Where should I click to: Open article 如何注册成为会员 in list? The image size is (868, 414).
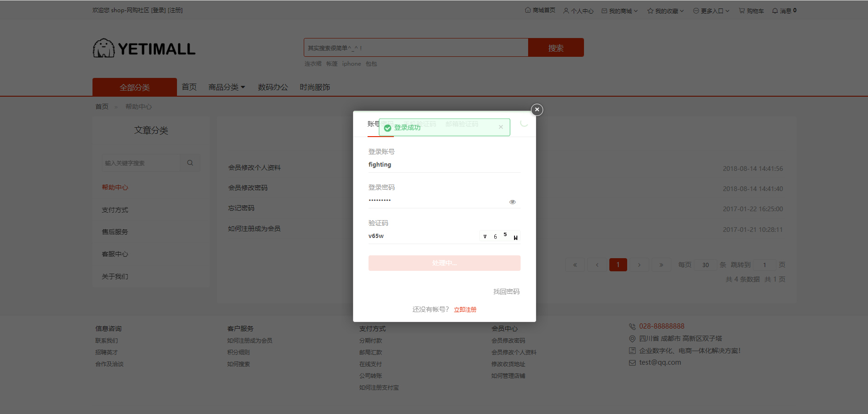(x=254, y=229)
